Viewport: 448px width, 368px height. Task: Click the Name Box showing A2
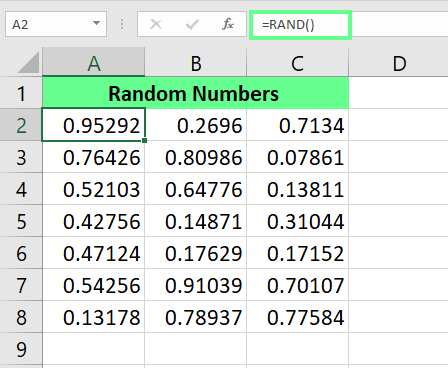coord(56,24)
